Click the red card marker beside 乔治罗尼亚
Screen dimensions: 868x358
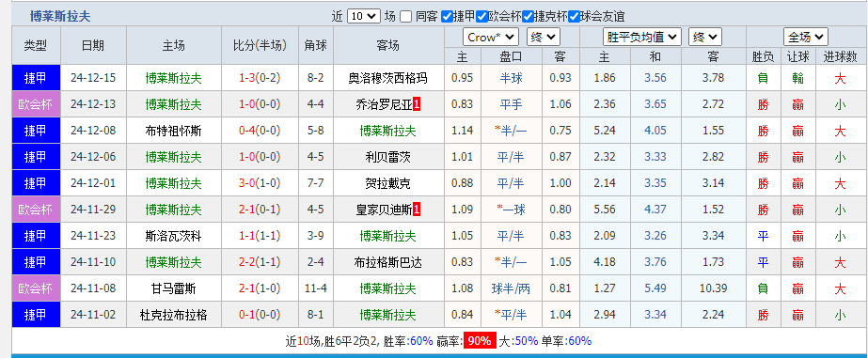click(x=417, y=104)
